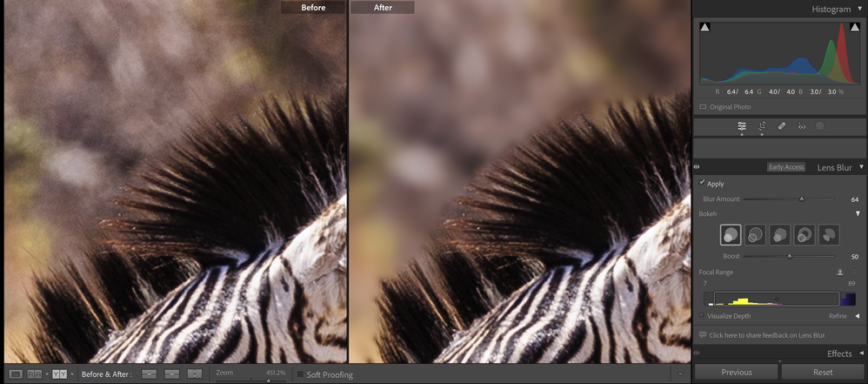Screen dimensions: 868x384
Task: Click the Reset button
Action: (823, 372)
